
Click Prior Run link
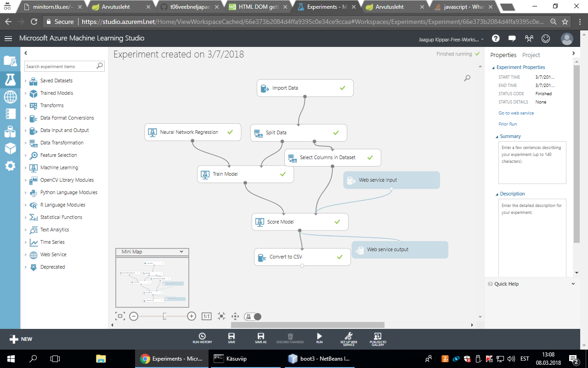(508, 124)
